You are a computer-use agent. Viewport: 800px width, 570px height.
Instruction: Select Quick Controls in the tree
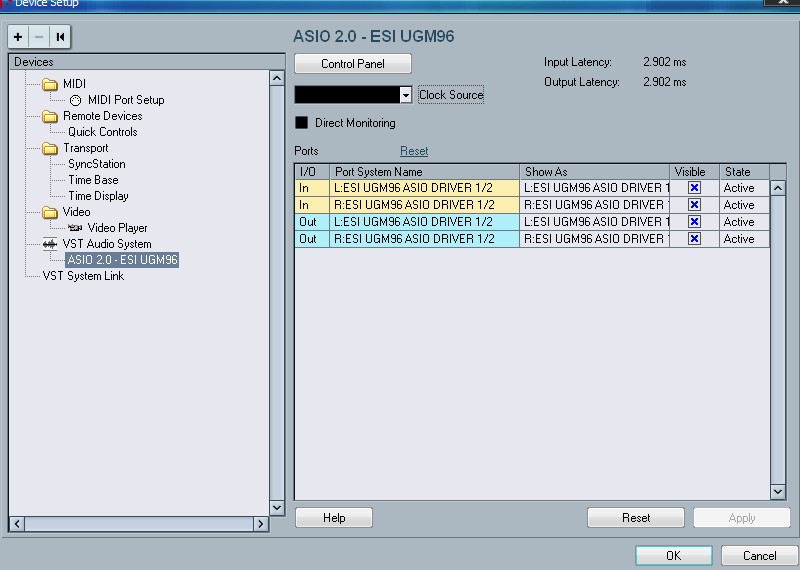pos(103,132)
